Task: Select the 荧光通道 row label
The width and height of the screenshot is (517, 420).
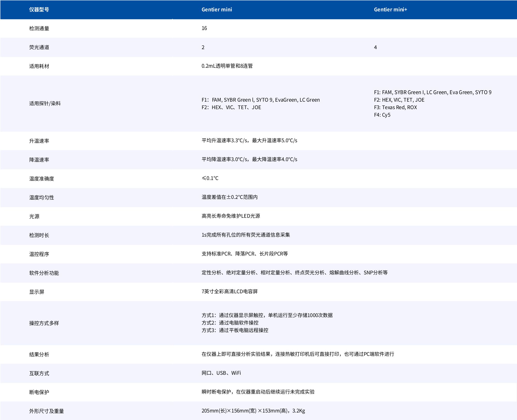Action: tap(39, 47)
